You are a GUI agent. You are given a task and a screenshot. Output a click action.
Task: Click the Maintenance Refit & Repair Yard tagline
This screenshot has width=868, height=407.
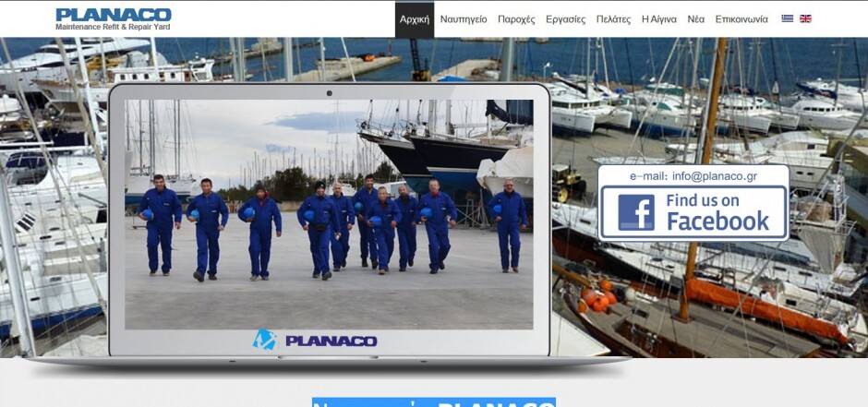tap(113, 27)
